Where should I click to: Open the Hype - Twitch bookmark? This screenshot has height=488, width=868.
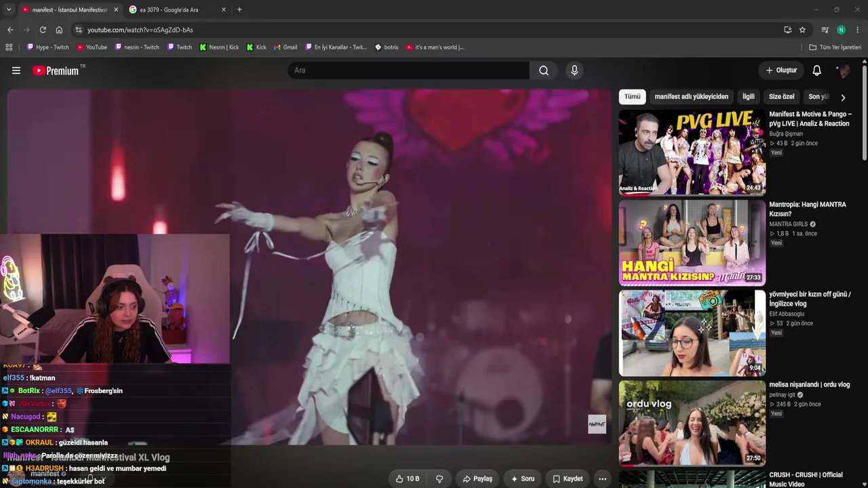click(x=48, y=47)
